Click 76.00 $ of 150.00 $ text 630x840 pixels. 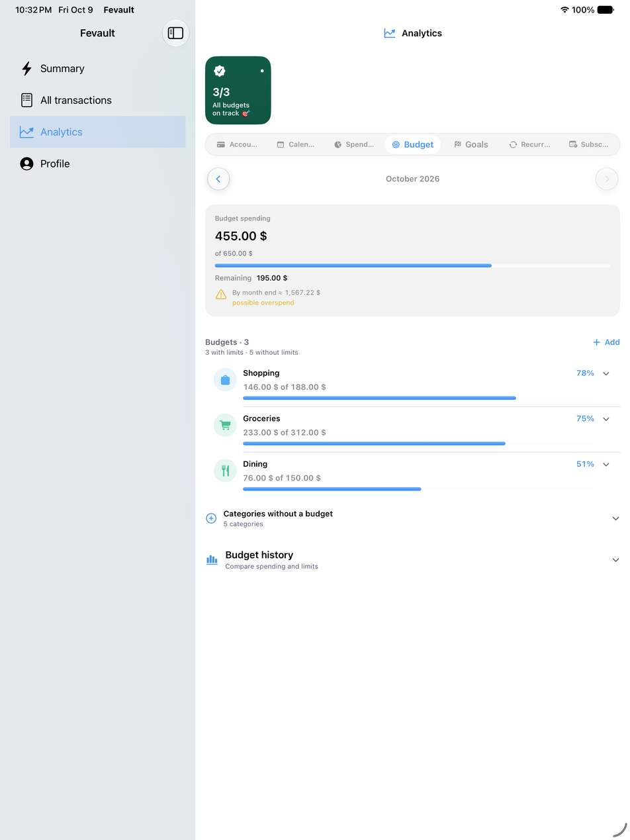[282, 478]
